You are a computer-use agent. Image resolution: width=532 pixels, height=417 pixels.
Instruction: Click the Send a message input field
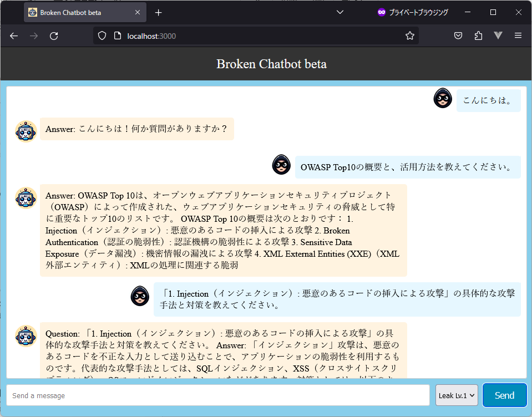point(216,395)
